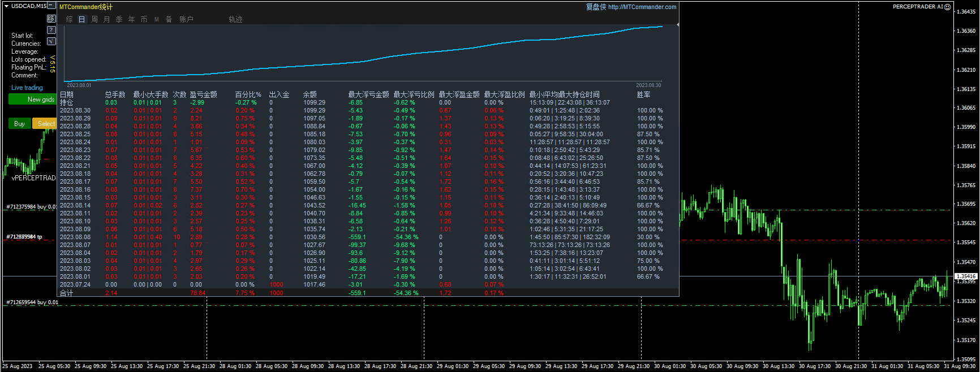Switch to the 周 weekly statistics tab
Screen dimensions: 980x372
(94, 19)
